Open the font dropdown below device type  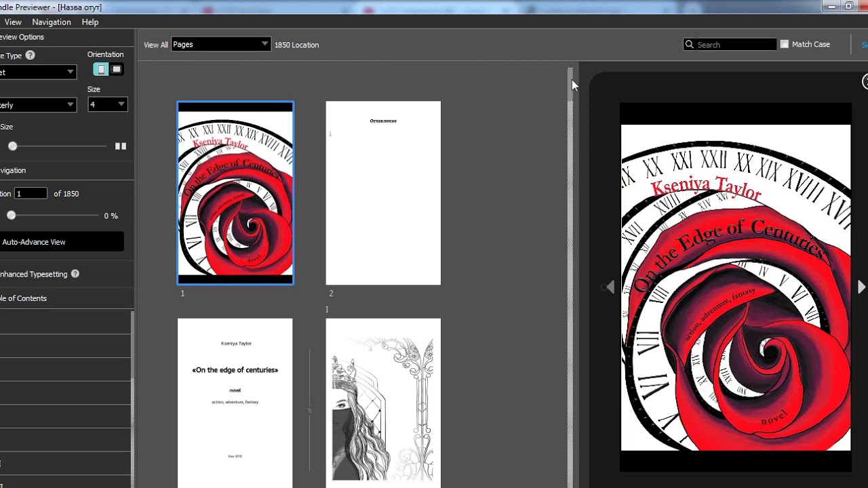pos(37,105)
